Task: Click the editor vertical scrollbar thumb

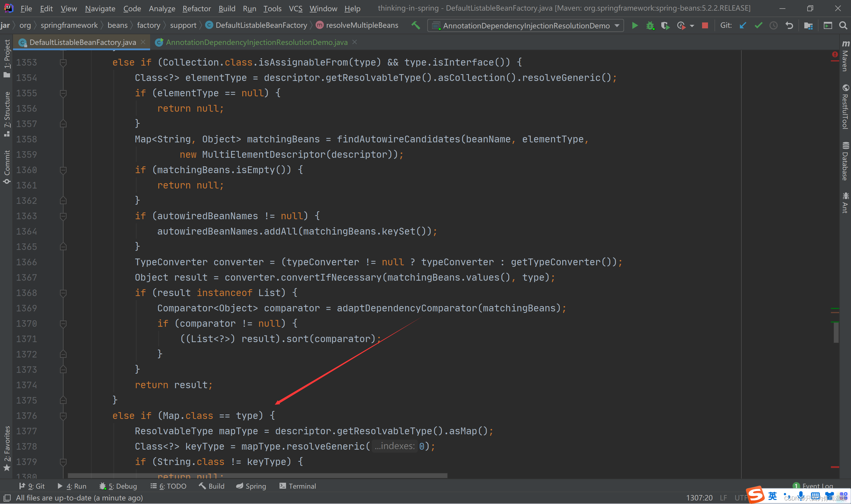Action: tap(836, 332)
